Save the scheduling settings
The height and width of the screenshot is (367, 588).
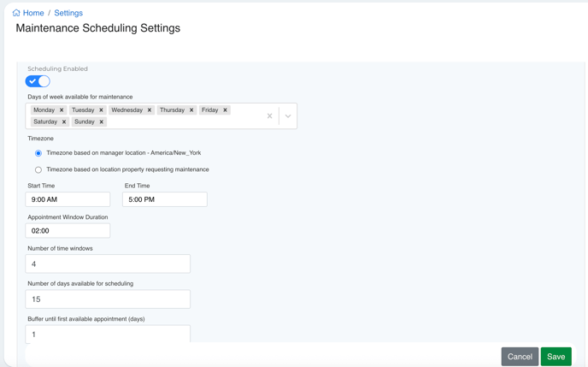pos(556,357)
